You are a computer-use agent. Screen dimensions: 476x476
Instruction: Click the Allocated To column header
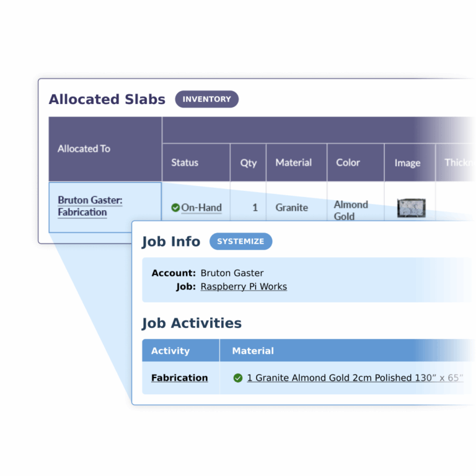click(105, 149)
